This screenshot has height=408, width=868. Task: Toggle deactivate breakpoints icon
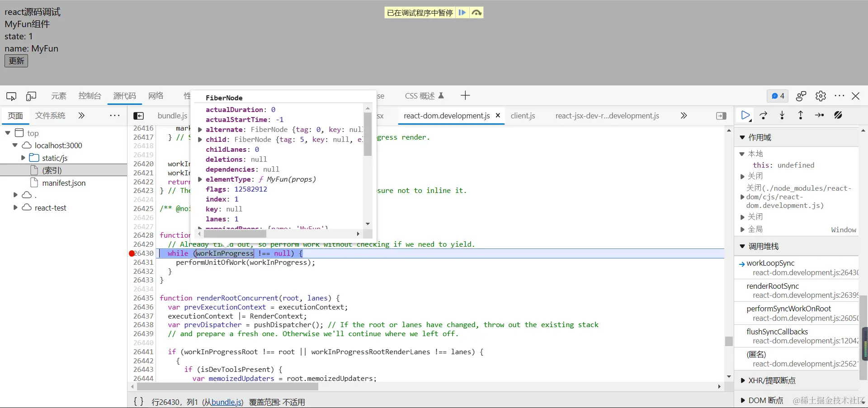tap(838, 115)
